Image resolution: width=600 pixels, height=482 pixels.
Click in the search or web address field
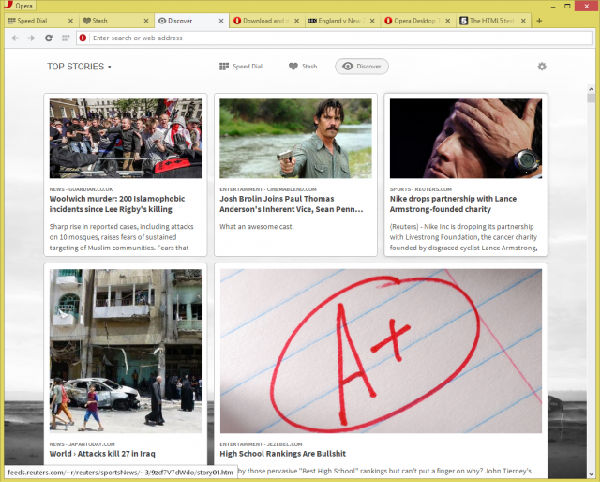point(330,38)
